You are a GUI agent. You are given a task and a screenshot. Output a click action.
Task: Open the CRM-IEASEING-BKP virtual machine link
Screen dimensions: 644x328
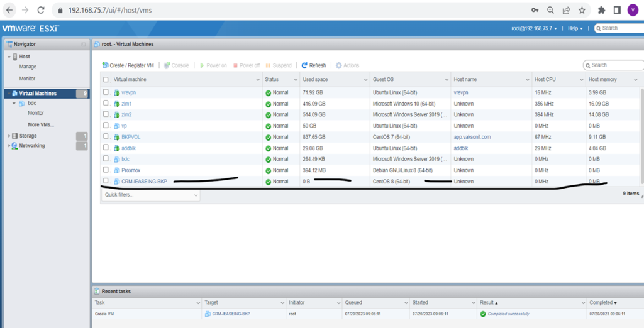click(x=144, y=182)
